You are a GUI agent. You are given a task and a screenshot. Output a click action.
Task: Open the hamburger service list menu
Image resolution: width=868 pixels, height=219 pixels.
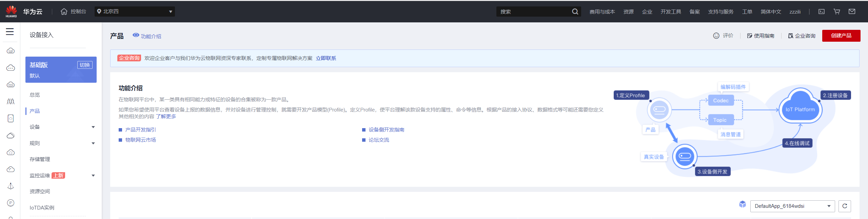10,32
